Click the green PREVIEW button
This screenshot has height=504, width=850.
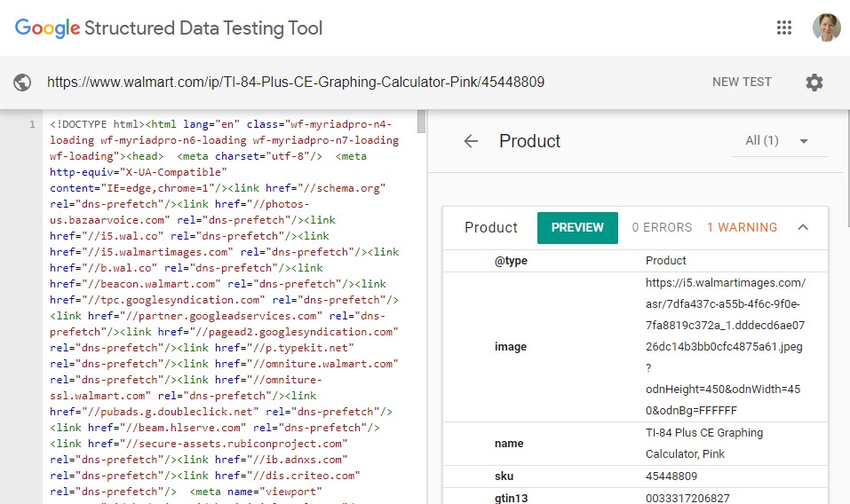click(577, 227)
